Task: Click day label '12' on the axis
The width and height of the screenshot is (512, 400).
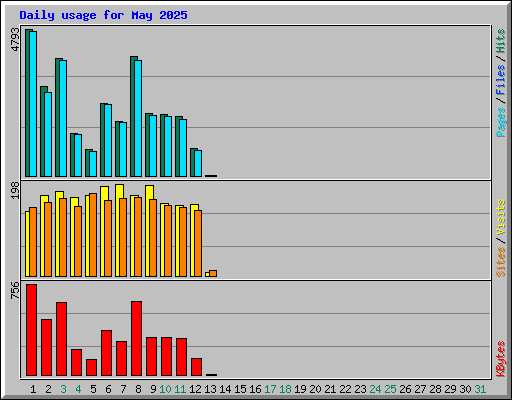Action: click(195, 389)
